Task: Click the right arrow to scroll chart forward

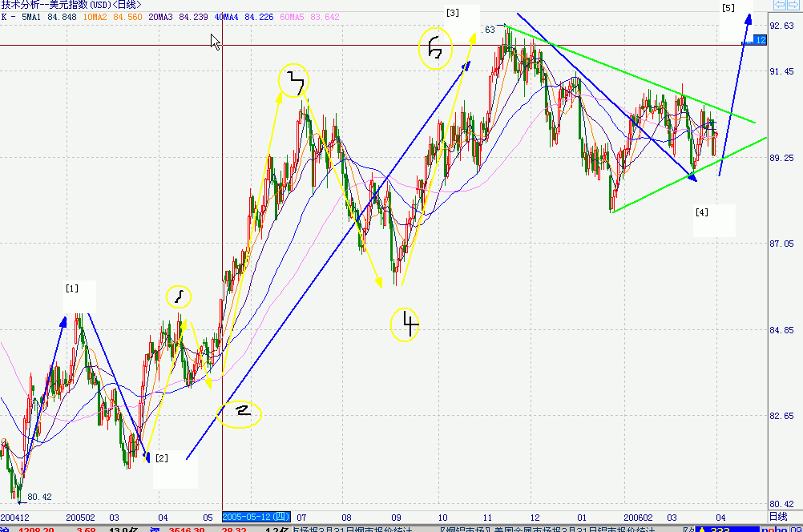Action: pos(793,5)
